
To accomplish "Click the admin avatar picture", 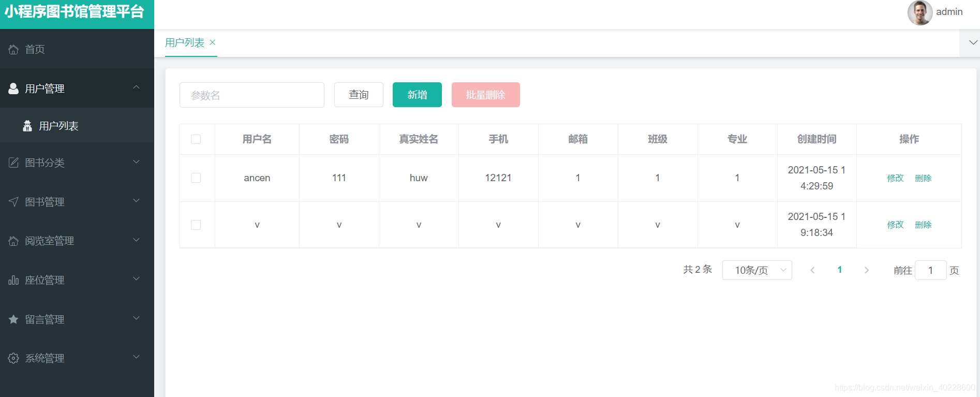I will click(920, 12).
